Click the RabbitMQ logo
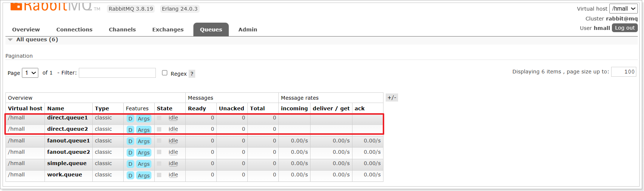Image resolution: width=644 pixels, height=191 pixels. [x=55, y=6]
